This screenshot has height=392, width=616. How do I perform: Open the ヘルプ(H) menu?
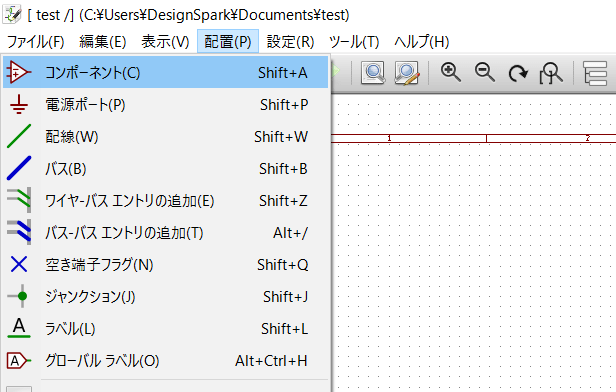422,42
